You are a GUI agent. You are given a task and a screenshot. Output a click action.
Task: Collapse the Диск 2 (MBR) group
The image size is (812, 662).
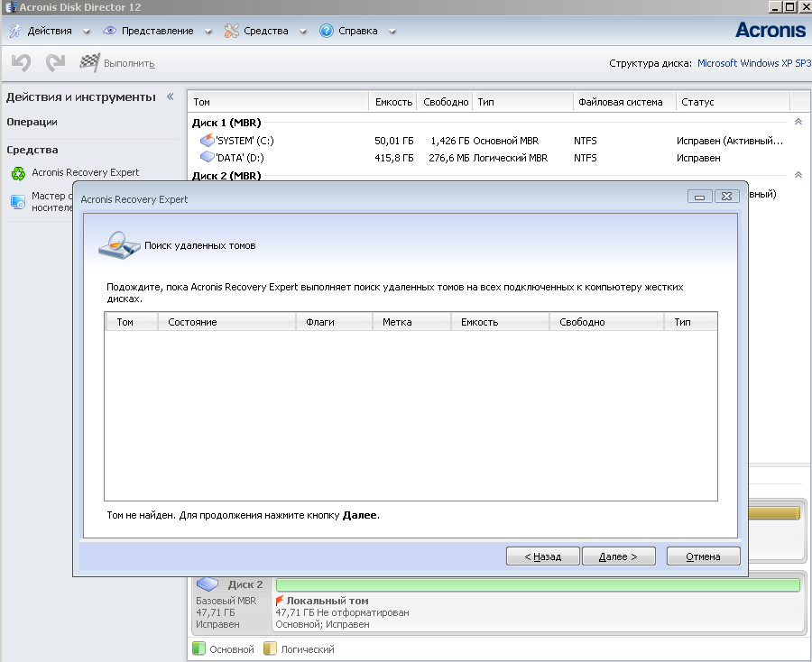pos(798,175)
